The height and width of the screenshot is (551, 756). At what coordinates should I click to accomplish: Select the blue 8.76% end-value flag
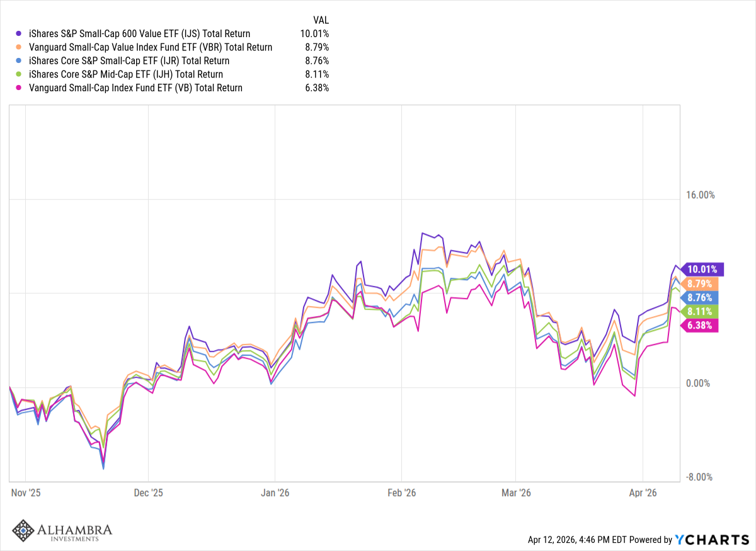pyautogui.click(x=703, y=297)
